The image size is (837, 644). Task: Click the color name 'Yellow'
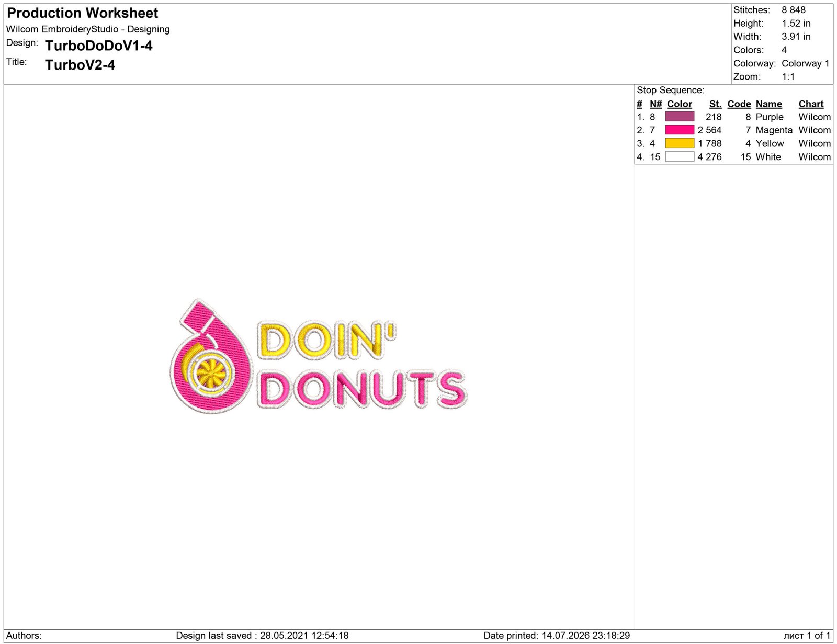(770, 143)
